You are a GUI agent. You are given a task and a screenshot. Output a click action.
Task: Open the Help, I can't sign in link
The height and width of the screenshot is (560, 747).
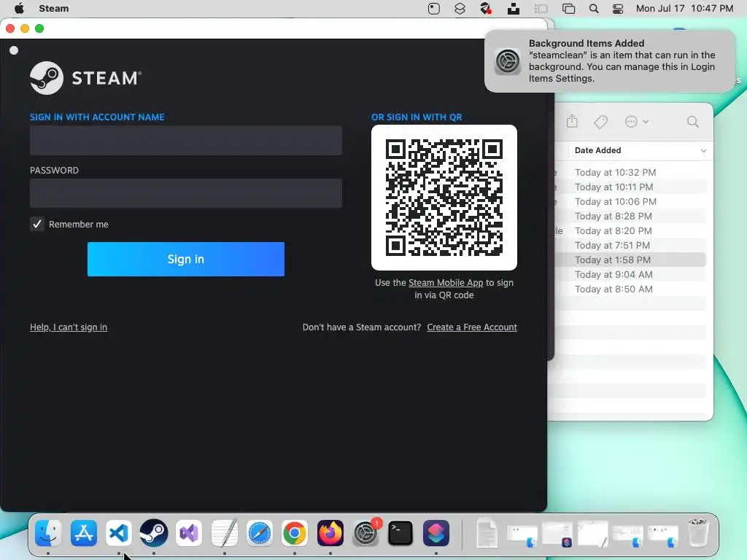[x=69, y=327]
